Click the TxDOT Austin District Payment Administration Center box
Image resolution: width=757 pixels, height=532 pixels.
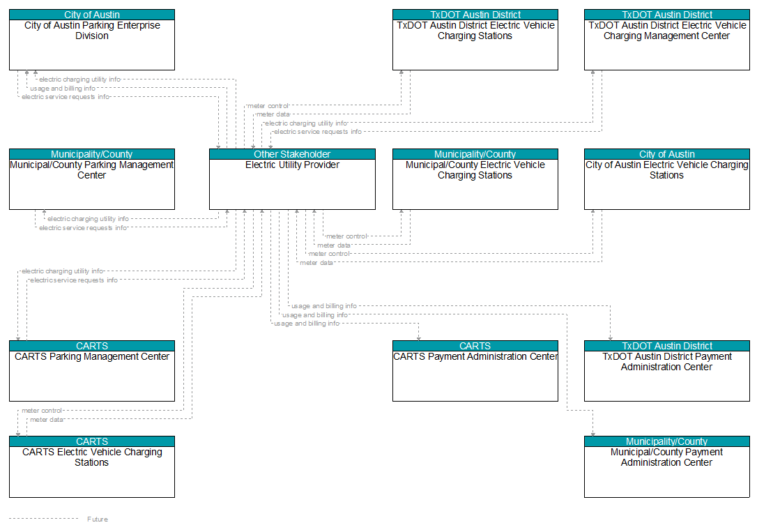coord(666,371)
